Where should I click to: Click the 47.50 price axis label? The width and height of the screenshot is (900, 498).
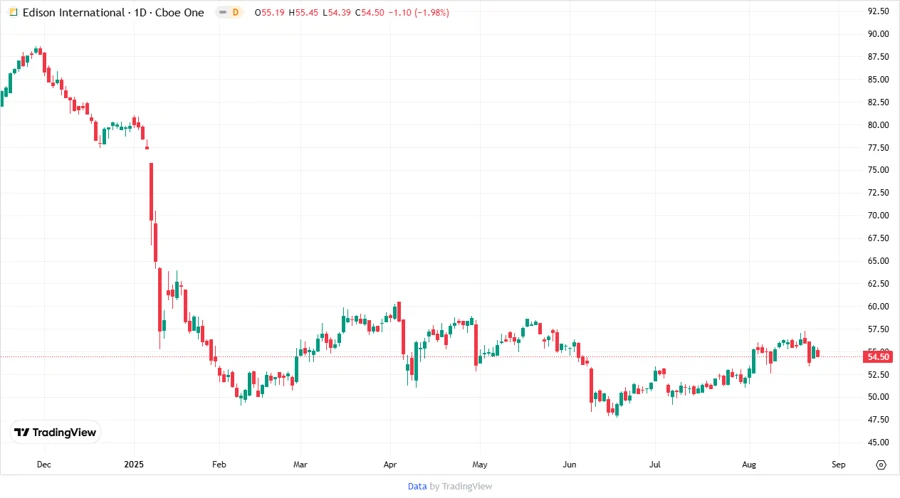point(878,420)
